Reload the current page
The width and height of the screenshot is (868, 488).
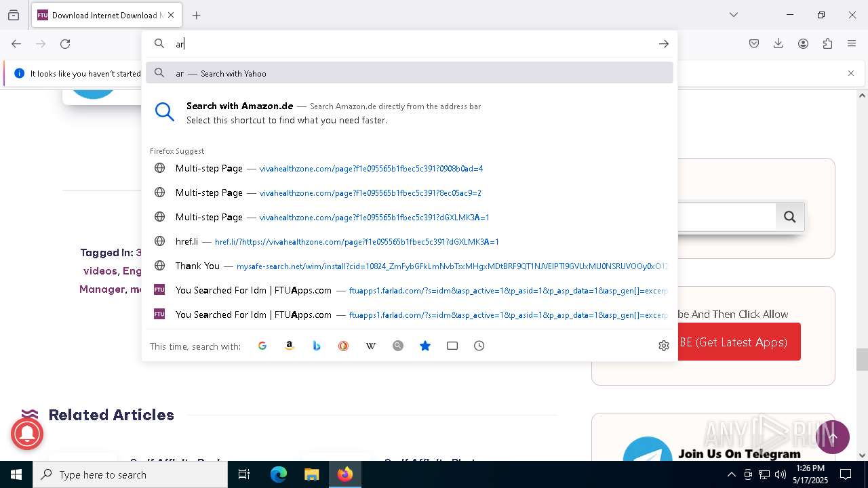(65, 43)
